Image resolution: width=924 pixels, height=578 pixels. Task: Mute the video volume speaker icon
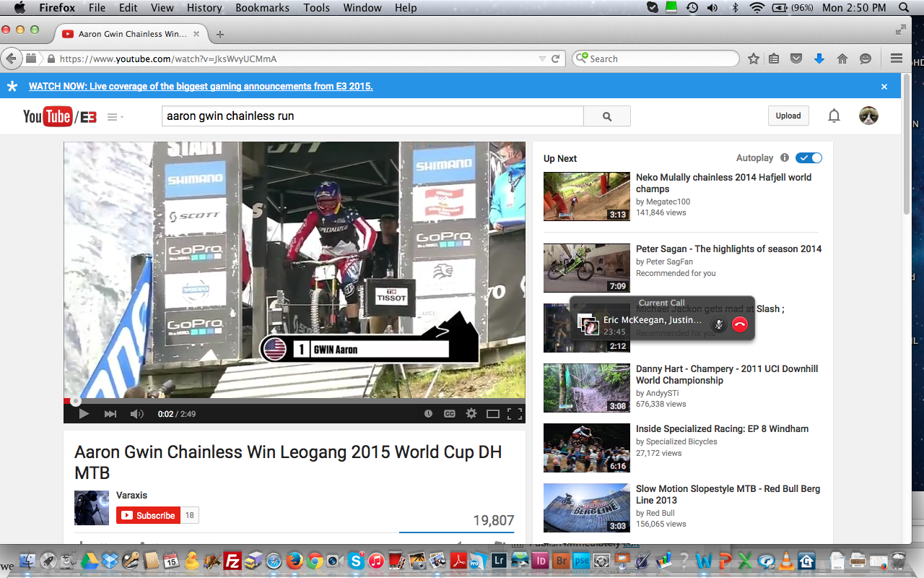click(136, 414)
